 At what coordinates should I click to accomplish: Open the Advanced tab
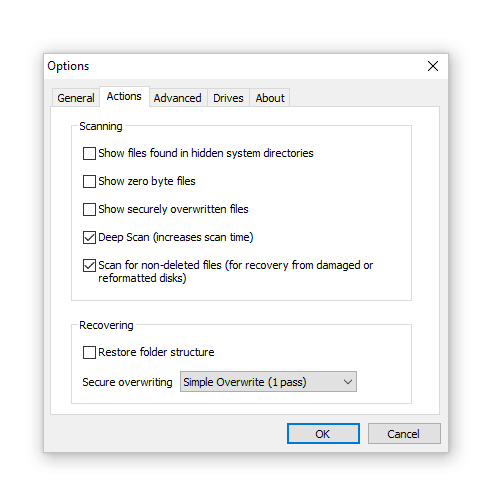tap(178, 98)
